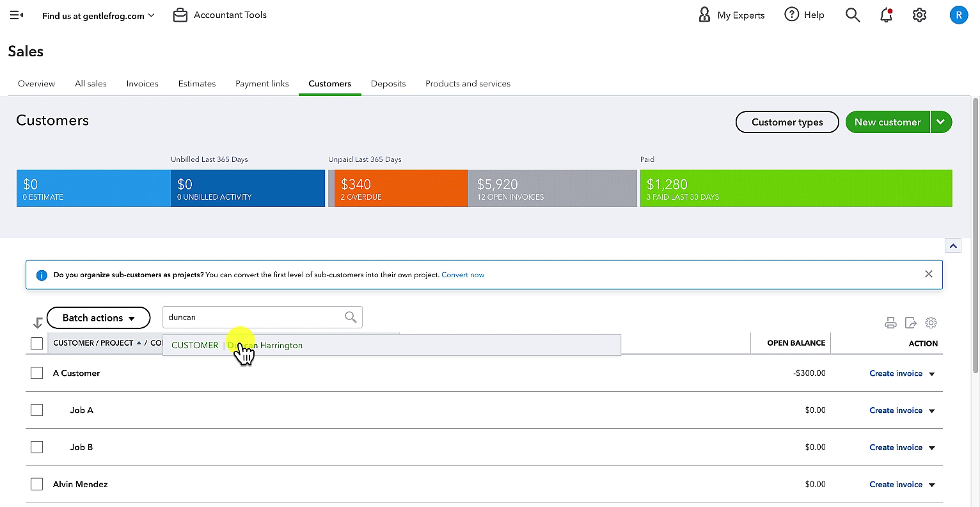
Task: Export customer list to Excel
Action: coord(911,323)
